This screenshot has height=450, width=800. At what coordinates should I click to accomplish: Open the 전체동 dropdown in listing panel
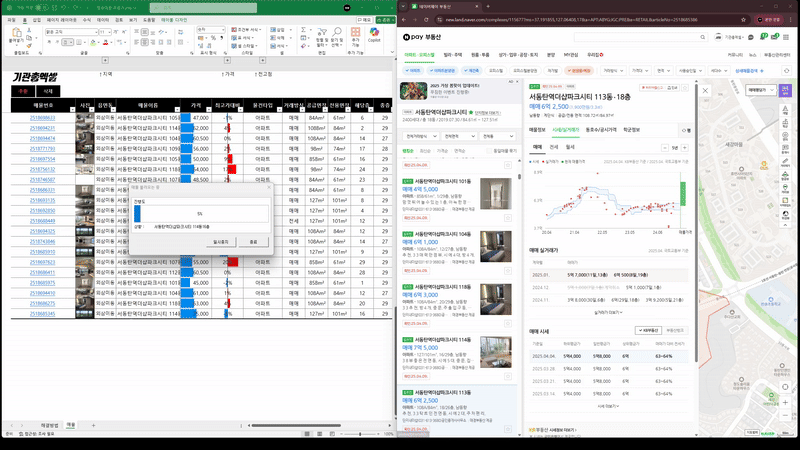tap(497, 136)
